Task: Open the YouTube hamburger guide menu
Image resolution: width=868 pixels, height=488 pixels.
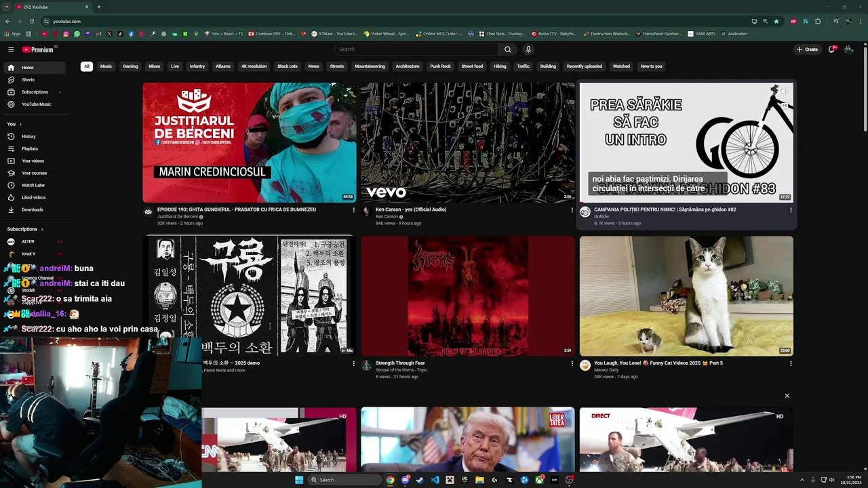Action: tap(11, 49)
